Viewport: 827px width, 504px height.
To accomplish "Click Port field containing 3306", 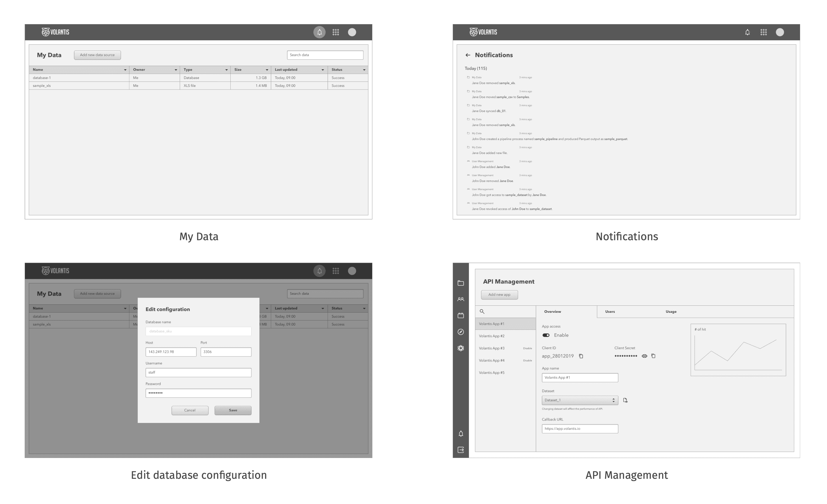I will [x=226, y=352].
